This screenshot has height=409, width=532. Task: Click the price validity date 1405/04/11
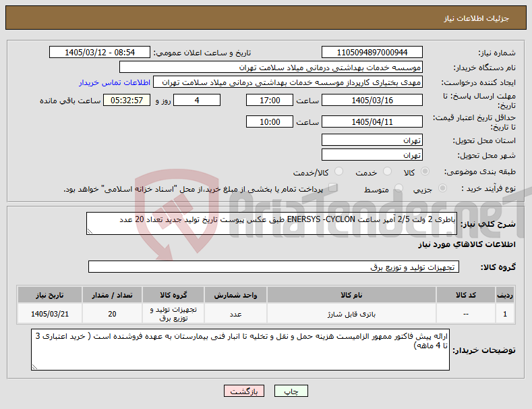[372, 121]
